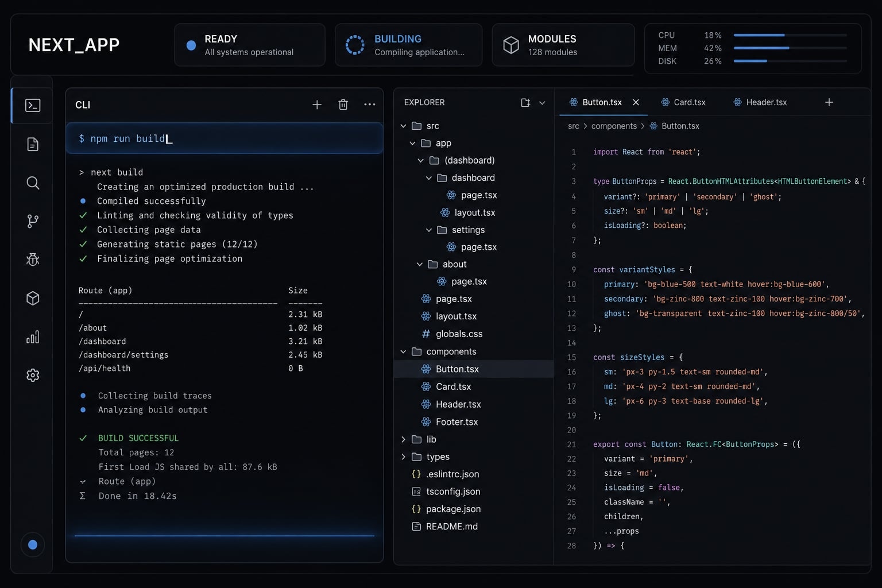Image resolution: width=882 pixels, height=588 pixels.
Task: Expand the lib folder
Action: coord(403,439)
